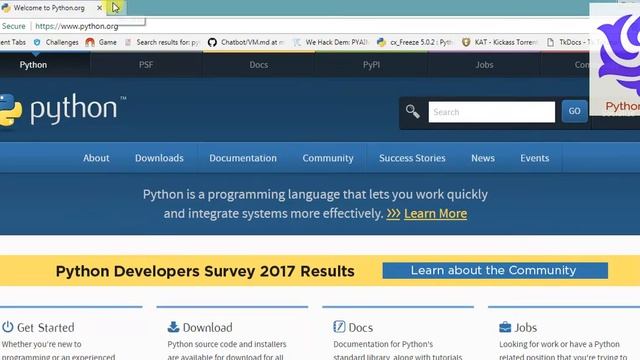Click the GO search button
640x360 pixels.
point(574,111)
